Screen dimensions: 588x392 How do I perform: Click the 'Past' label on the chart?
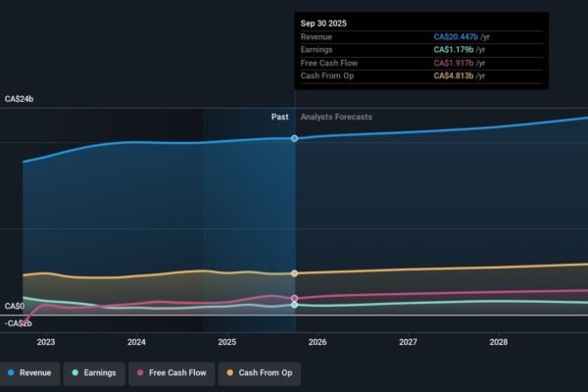279,117
